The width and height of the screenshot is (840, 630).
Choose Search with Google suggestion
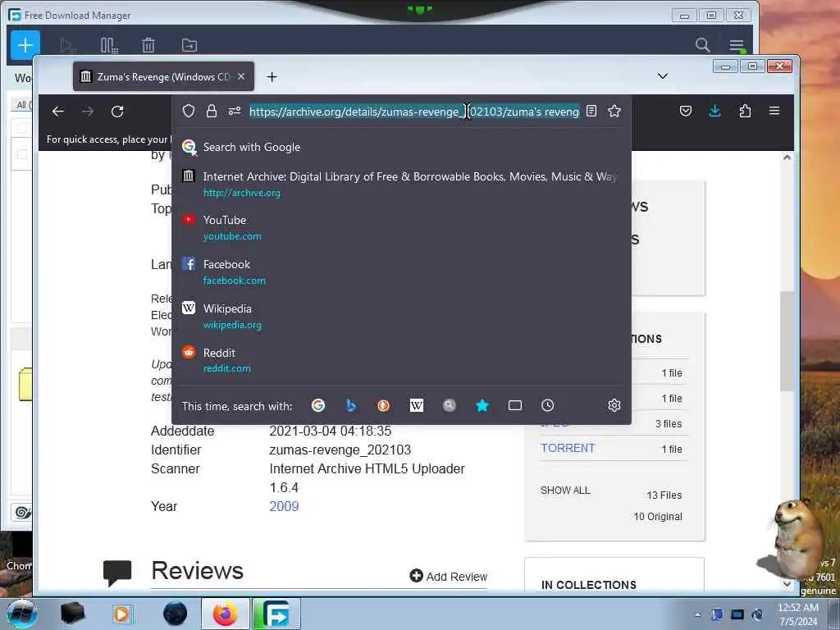[401, 147]
